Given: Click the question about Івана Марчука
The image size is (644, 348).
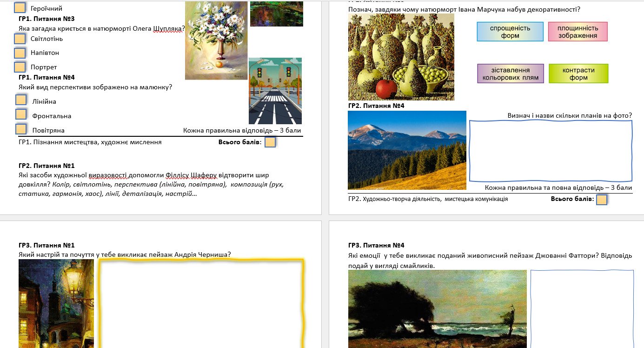Looking at the screenshot, I should 464,9.
